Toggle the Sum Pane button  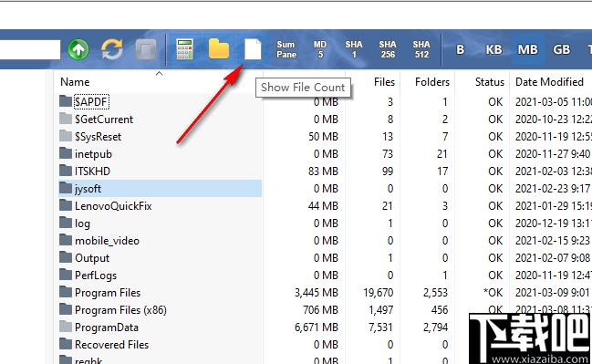pyautogui.click(x=286, y=49)
